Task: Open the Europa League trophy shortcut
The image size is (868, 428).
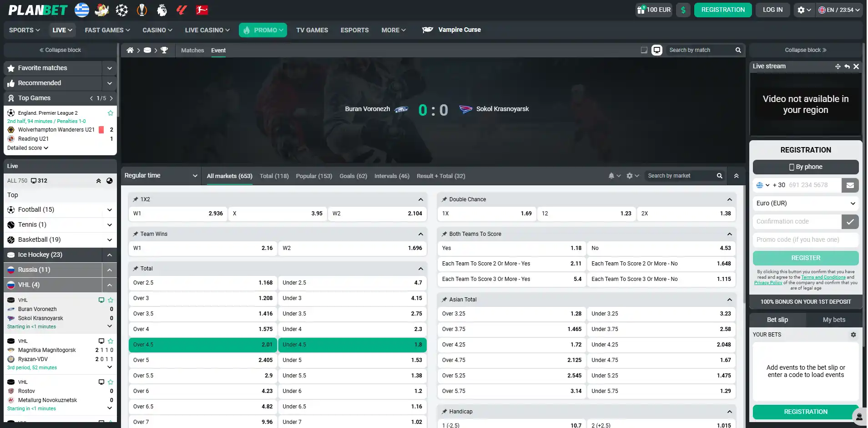Action: pyautogui.click(x=142, y=10)
